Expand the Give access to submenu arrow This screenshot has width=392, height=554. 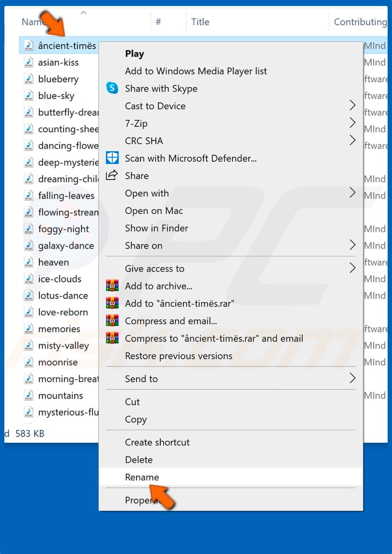[x=352, y=268]
